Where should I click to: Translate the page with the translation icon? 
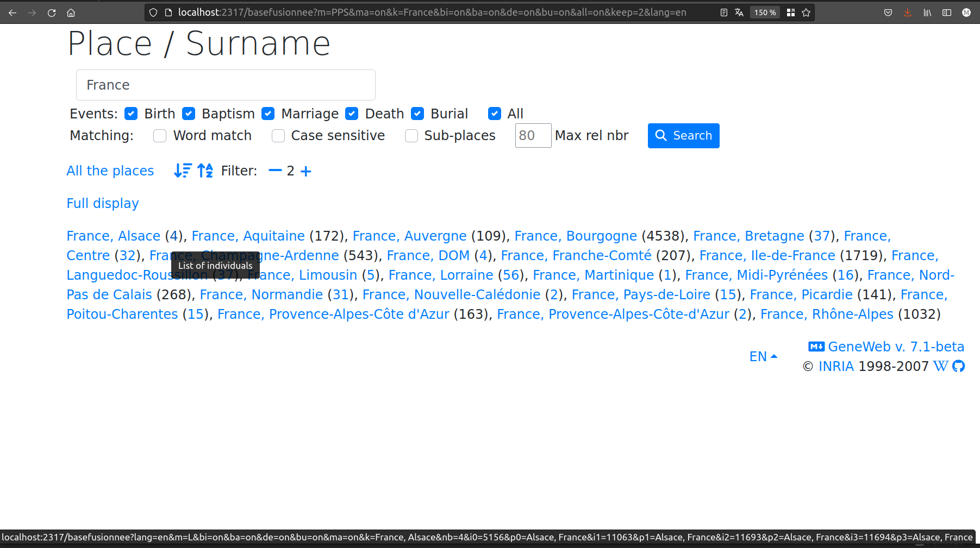pos(740,12)
